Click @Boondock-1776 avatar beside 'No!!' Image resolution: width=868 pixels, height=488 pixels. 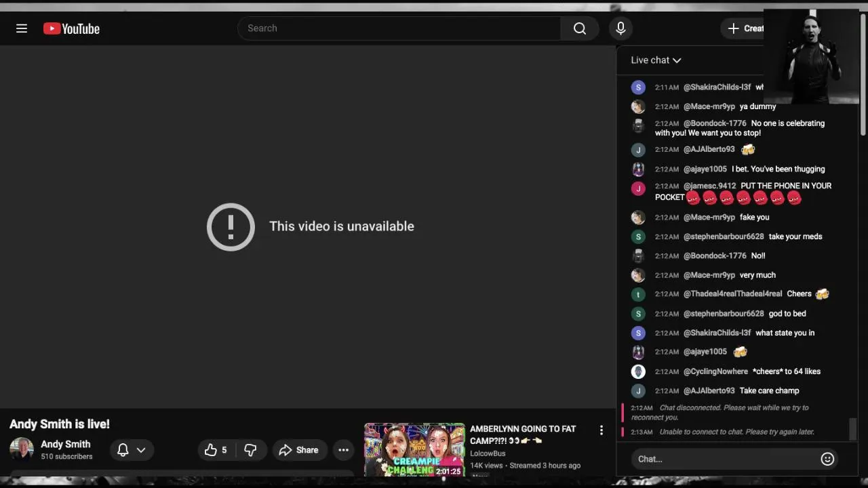638,256
